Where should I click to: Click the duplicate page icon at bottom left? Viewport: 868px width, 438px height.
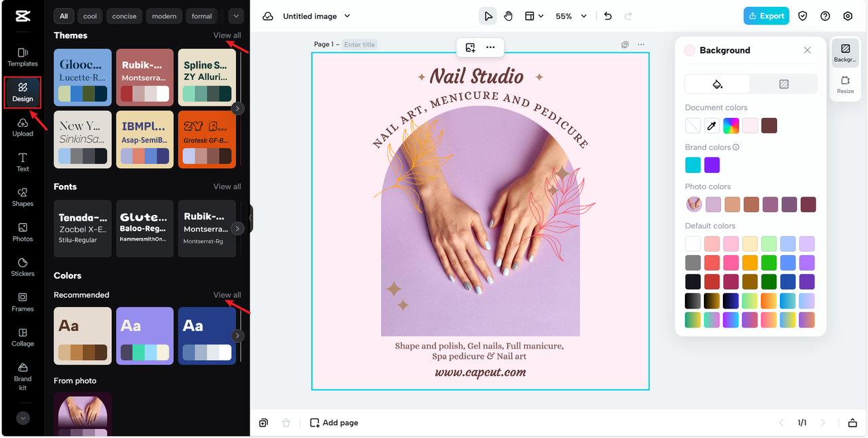pyautogui.click(x=263, y=423)
